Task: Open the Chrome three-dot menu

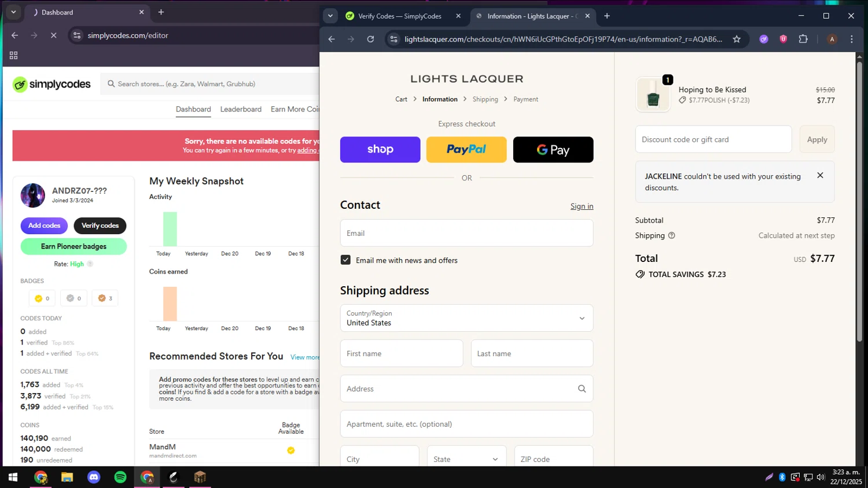Action: (852, 39)
